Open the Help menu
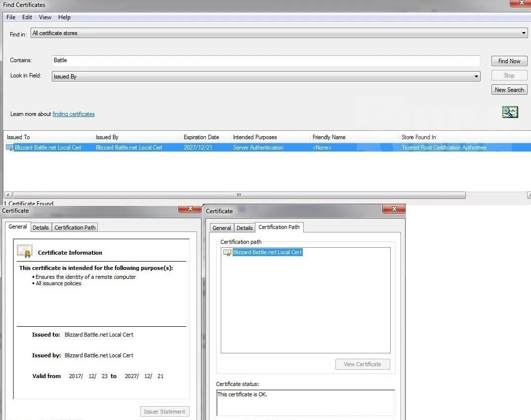This screenshot has height=420, width=531. 64,17
